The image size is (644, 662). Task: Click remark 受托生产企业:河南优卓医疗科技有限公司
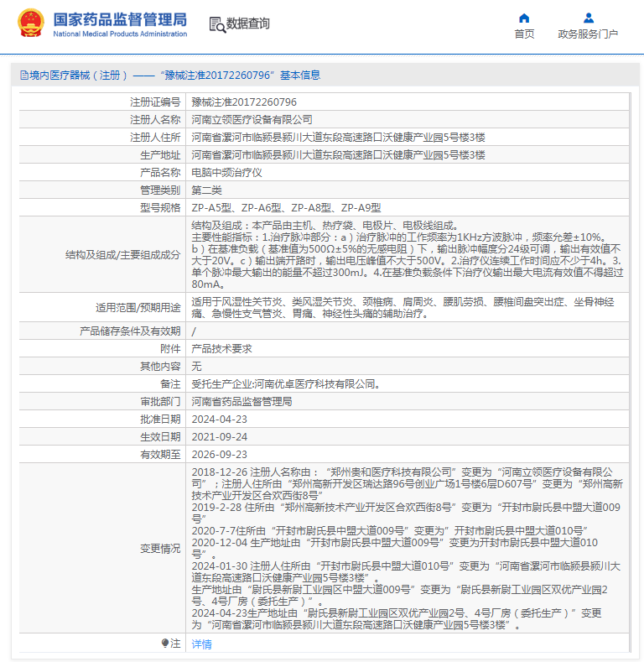click(287, 383)
